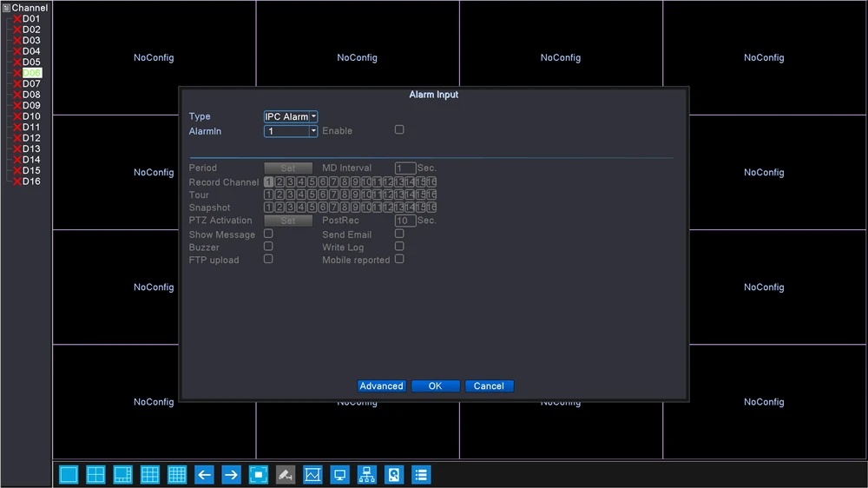Select channel D10 in the tree
This screenshot has width=868, height=488.
pyautogui.click(x=31, y=116)
